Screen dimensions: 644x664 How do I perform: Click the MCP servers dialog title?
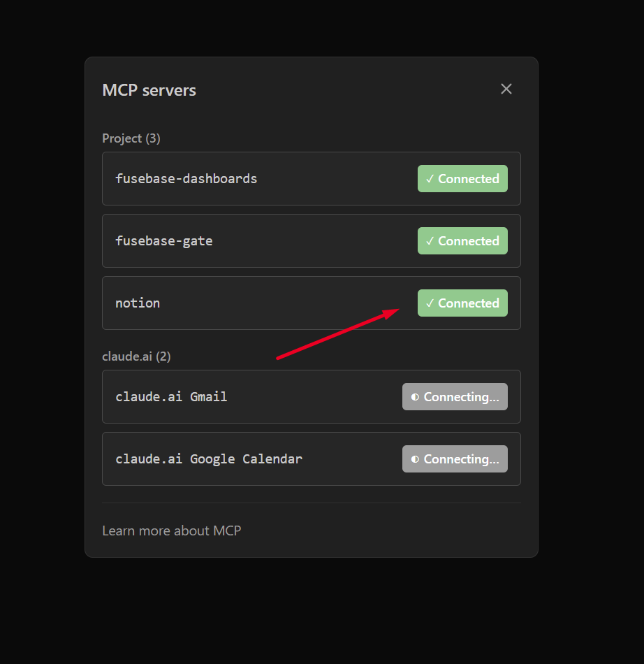pos(149,90)
